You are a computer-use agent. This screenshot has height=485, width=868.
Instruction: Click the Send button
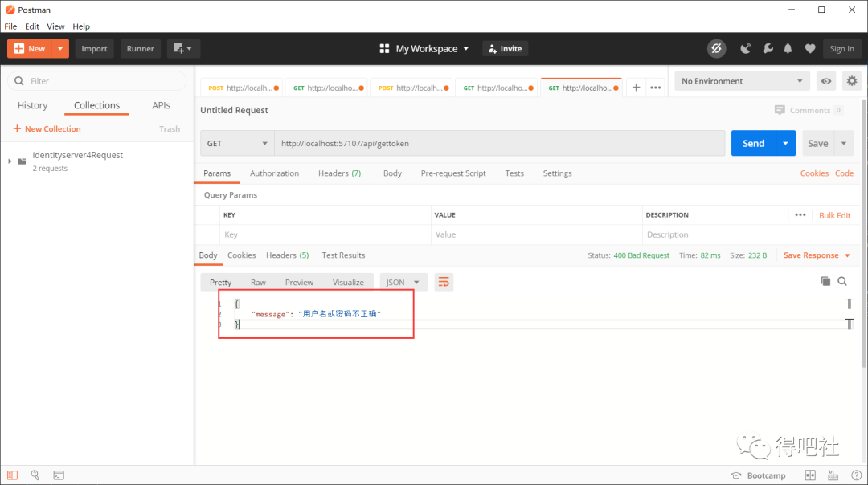click(x=753, y=143)
